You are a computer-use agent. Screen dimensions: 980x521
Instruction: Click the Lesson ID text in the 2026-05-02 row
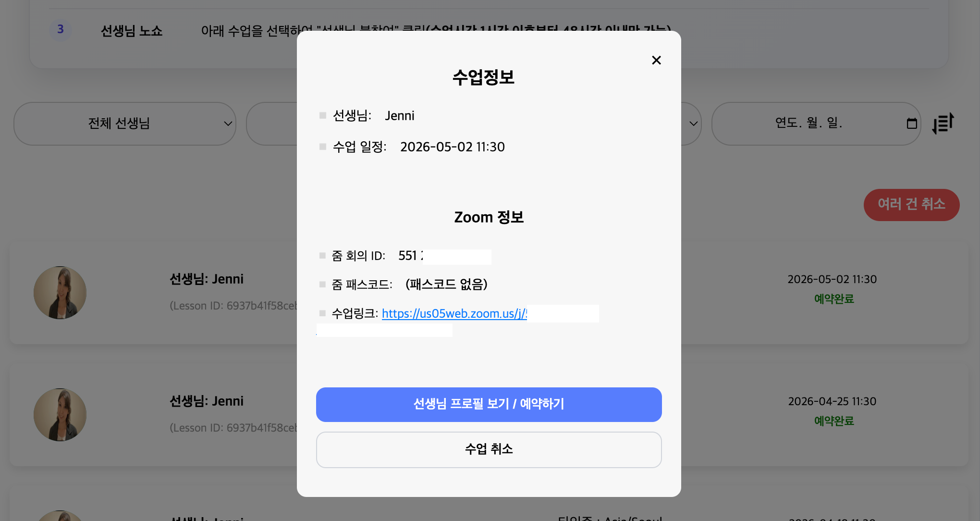coord(233,306)
